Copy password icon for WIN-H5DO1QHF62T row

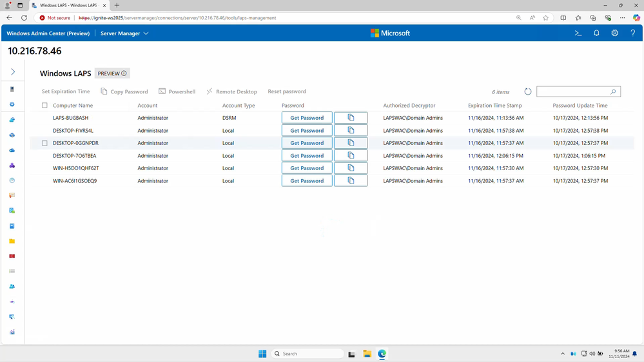click(x=351, y=168)
